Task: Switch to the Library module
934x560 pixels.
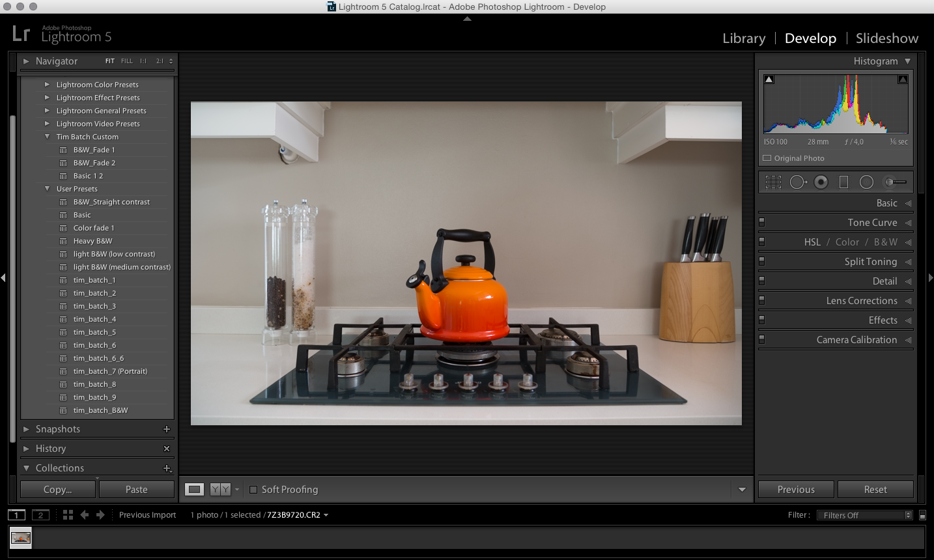Action: pos(744,38)
